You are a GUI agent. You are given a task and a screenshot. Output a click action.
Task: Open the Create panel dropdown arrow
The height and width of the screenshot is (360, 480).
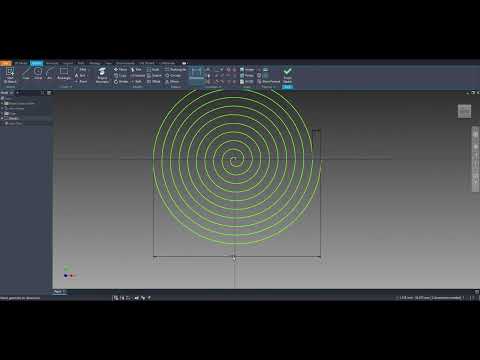click(x=71, y=87)
